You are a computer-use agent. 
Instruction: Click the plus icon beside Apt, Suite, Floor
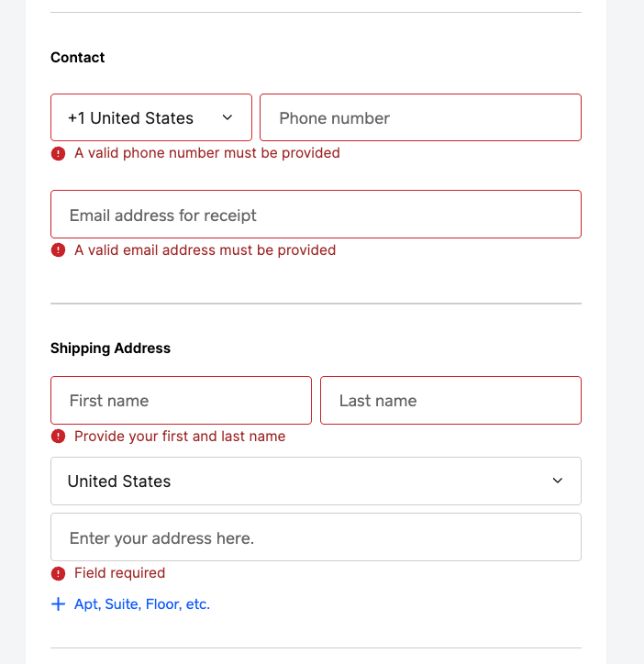58,604
